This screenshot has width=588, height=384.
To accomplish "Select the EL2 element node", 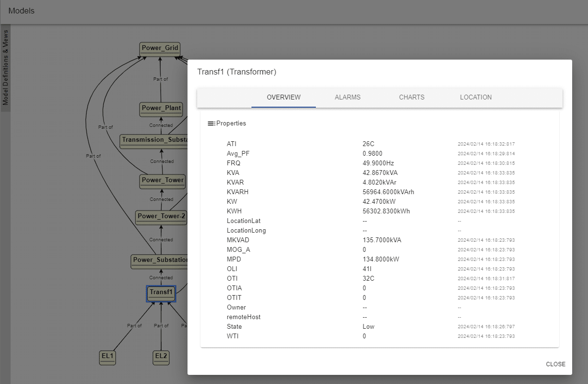I will click(x=161, y=357).
